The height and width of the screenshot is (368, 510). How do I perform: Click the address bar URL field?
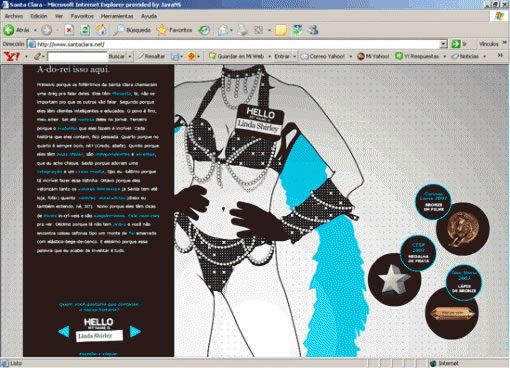[233, 44]
